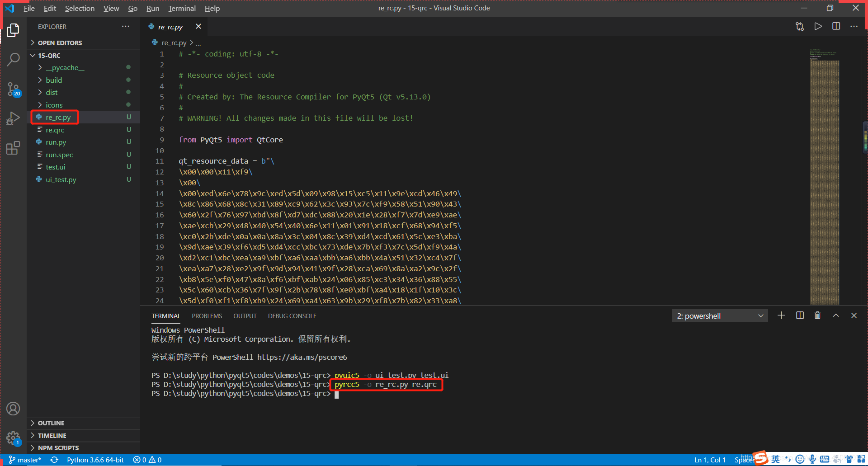The width and height of the screenshot is (868, 466).
Task: Open Source Control view with 20 badge
Action: click(13, 89)
